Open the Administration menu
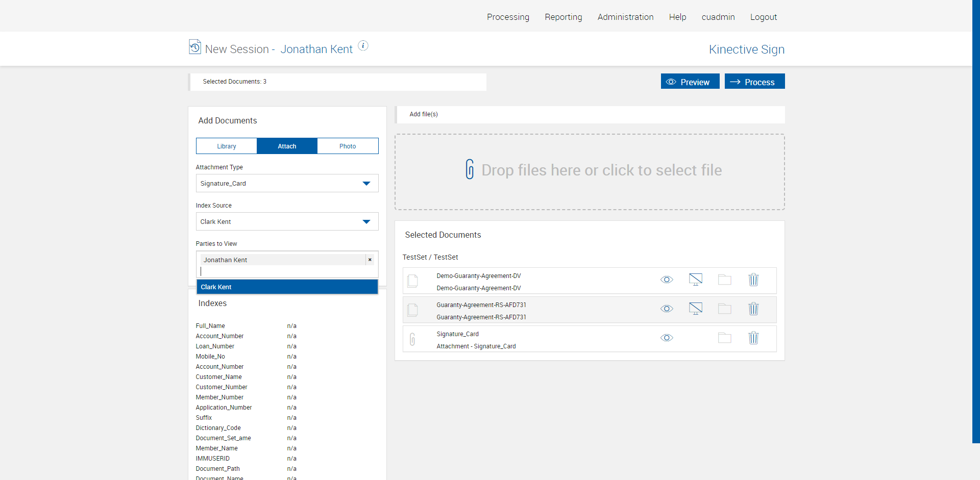 tap(625, 17)
